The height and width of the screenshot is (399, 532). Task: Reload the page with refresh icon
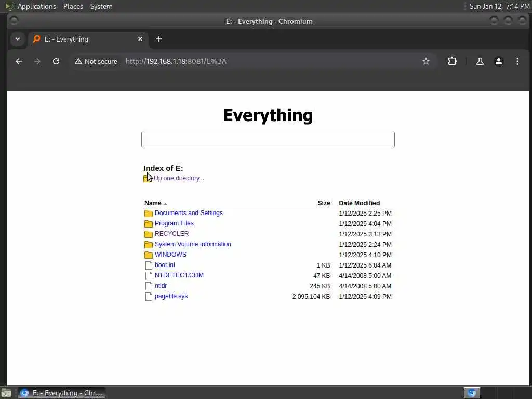tap(56, 61)
